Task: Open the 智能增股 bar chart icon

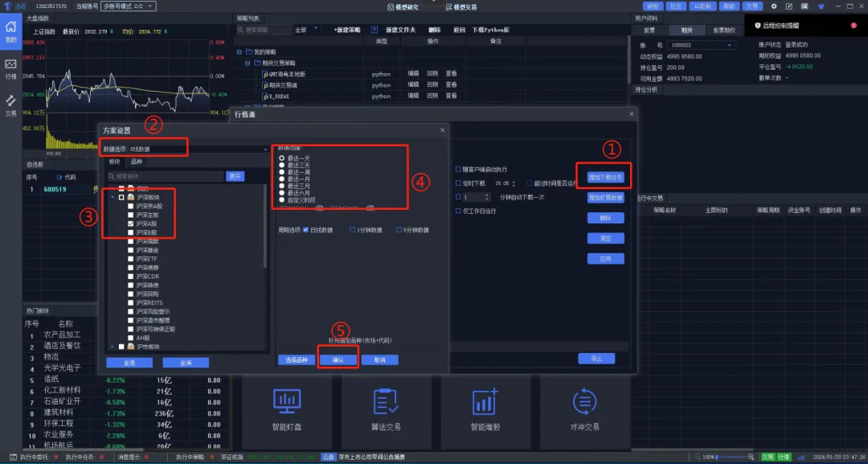Action: click(485, 401)
